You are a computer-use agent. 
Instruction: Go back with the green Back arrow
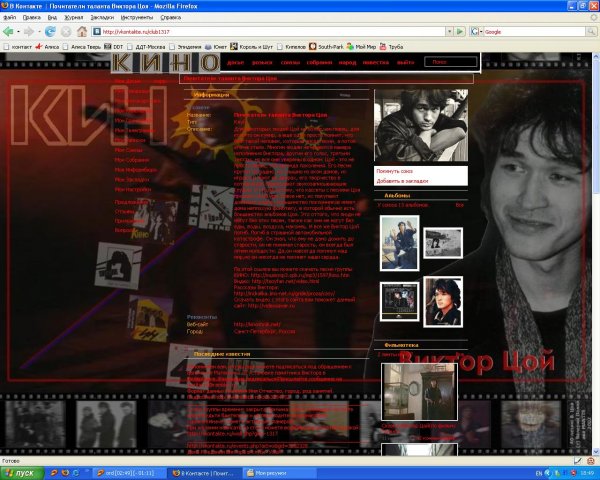click(x=8, y=32)
